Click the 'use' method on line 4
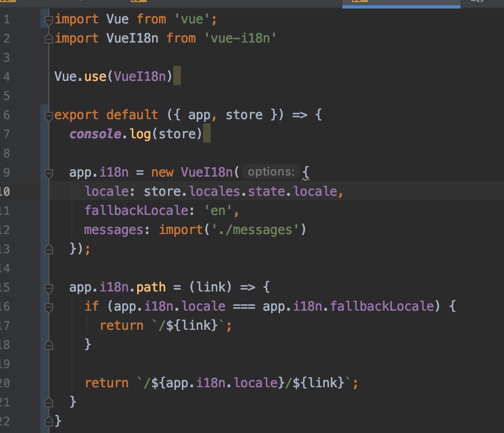This screenshot has height=433, width=504. (x=95, y=77)
